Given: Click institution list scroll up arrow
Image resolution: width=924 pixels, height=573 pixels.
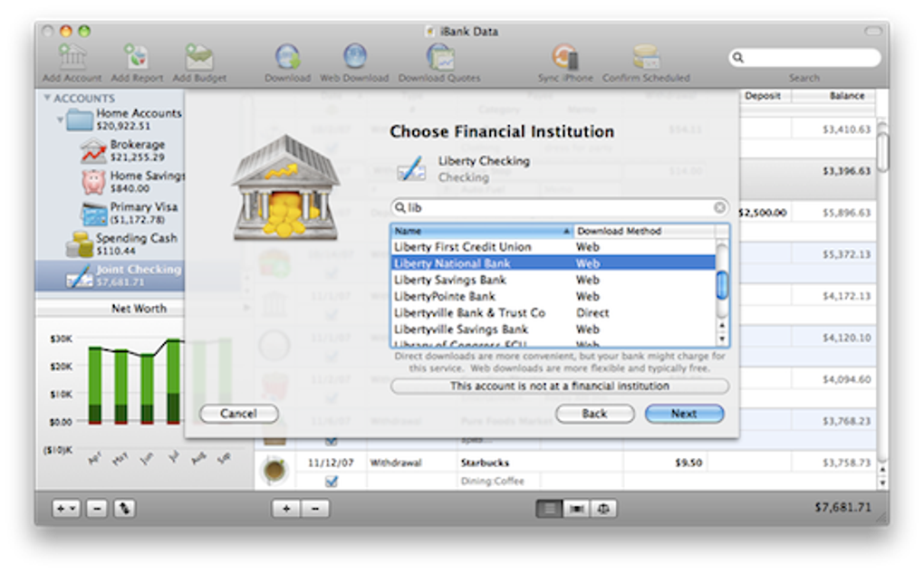Looking at the screenshot, I should tap(722, 325).
